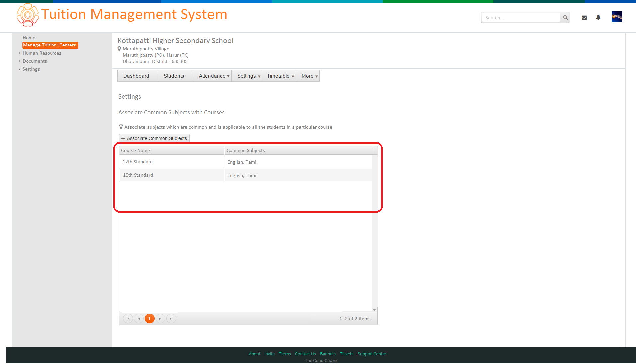Click the Associate Common Subjects button
The image size is (636, 364).
(x=154, y=138)
